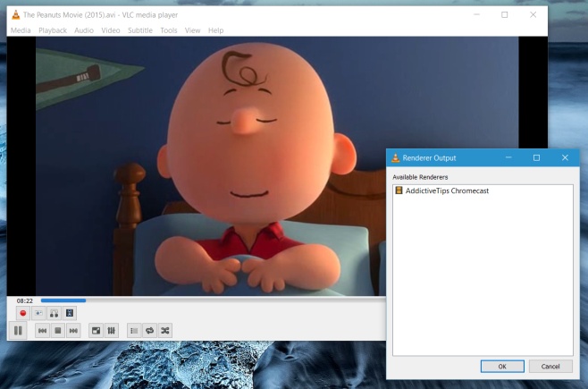Close the Renderer Output dialog

point(565,157)
